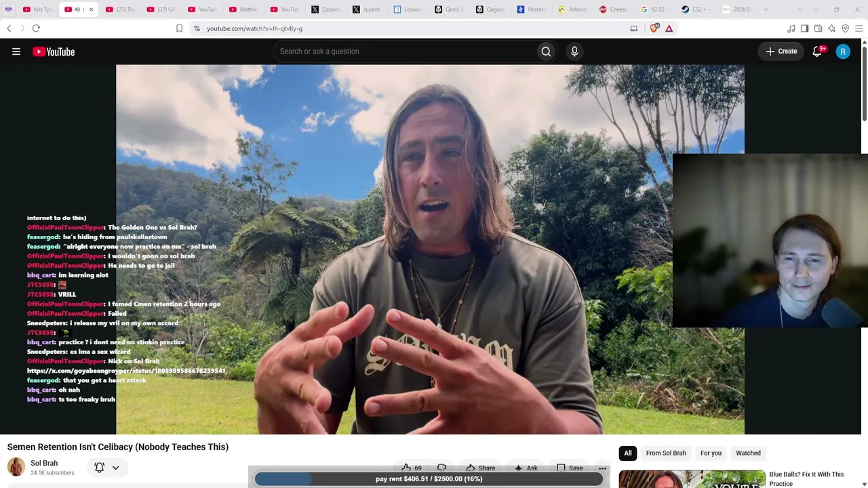Screen dimensions: 868x488
Task: Click the Ask button
Action: (x=526, y=468)
